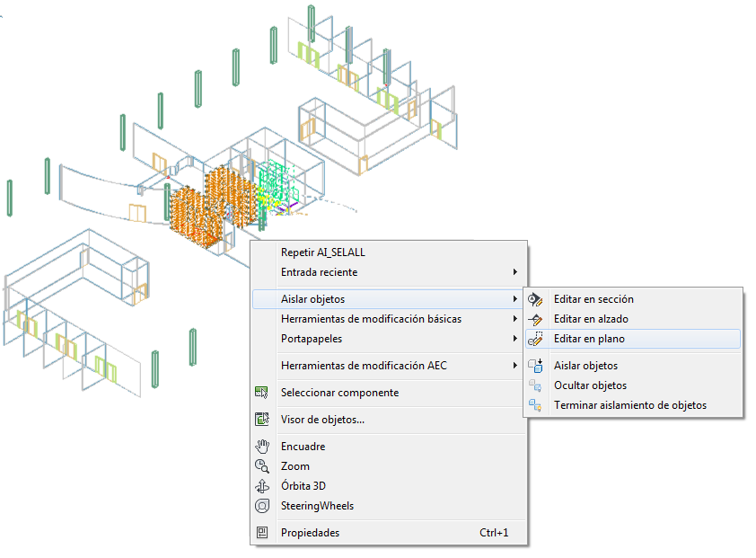Select the SteeringWheels command
The width and height of the screenshot is (756, 558).
389,506
